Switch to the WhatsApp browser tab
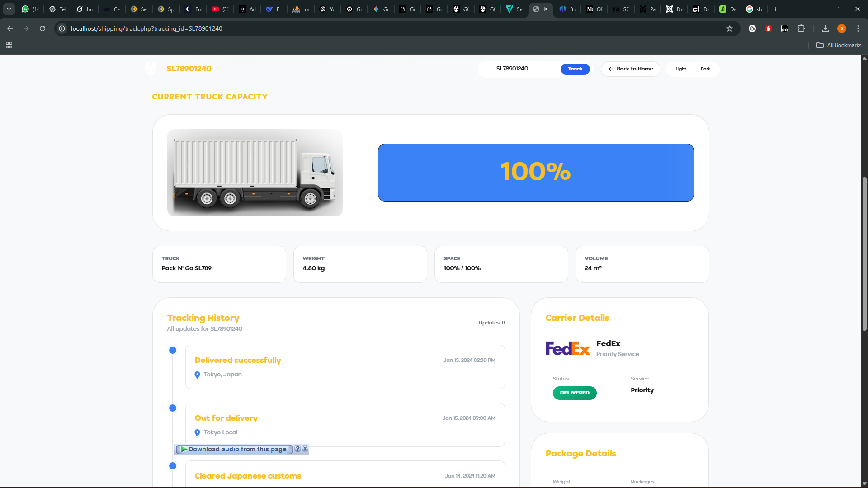 30,9
